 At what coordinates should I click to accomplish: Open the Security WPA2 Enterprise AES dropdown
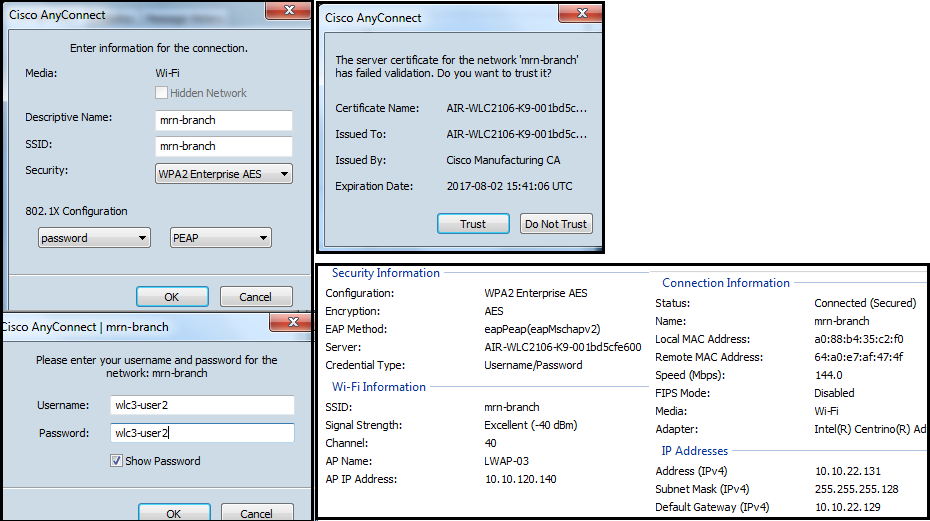pyautogui.click(x=224, y=174)
